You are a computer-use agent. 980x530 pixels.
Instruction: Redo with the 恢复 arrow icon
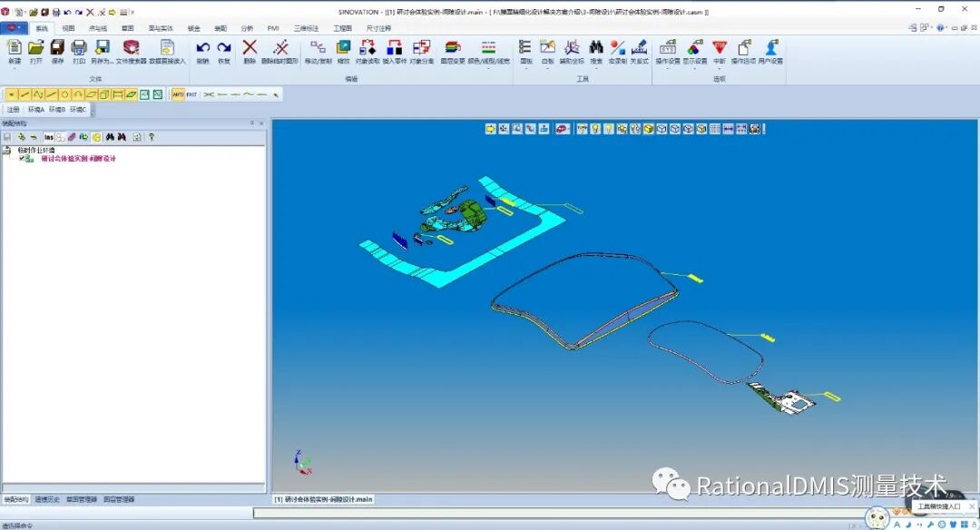coord(224,47)
